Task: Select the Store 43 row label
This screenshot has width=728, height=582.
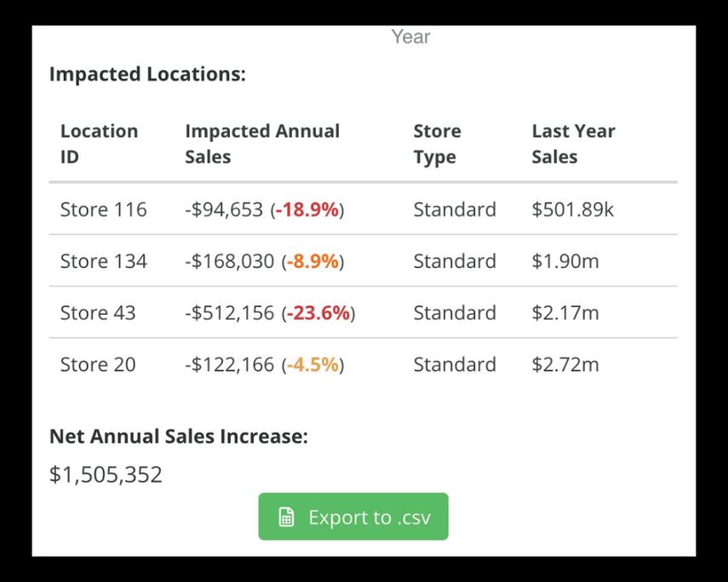Action: (x=98, y=313)
